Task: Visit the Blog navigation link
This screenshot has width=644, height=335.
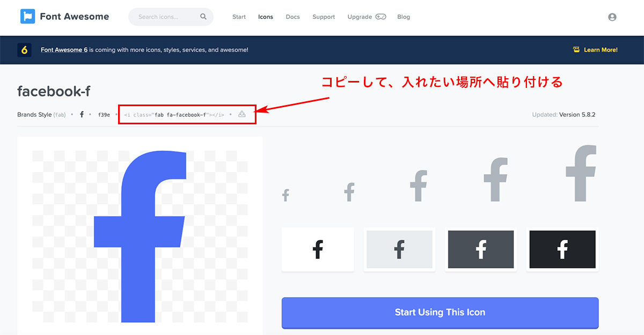Action: pos(404,17)
